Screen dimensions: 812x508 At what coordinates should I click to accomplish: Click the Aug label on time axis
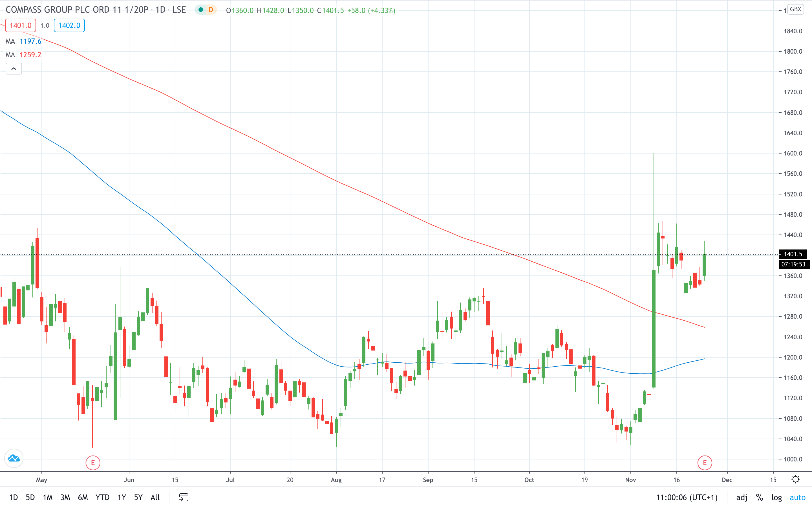[x=336, y=480]
